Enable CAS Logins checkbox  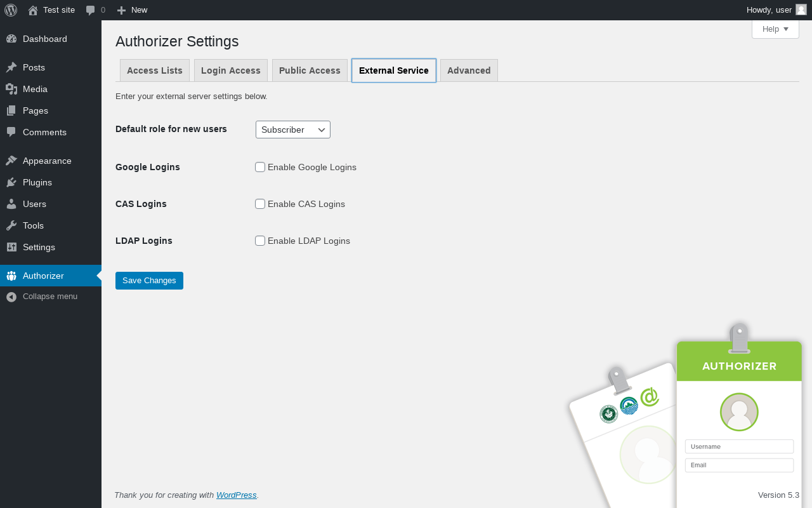pos(260,204)
